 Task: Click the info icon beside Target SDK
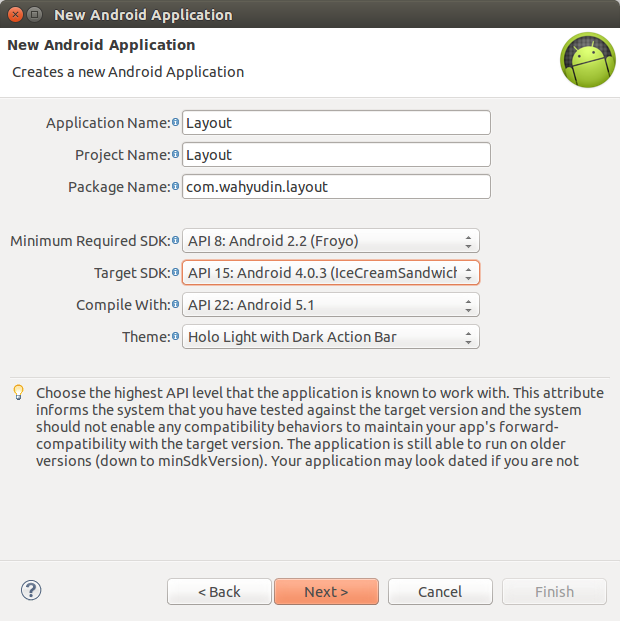coord(175,272)
